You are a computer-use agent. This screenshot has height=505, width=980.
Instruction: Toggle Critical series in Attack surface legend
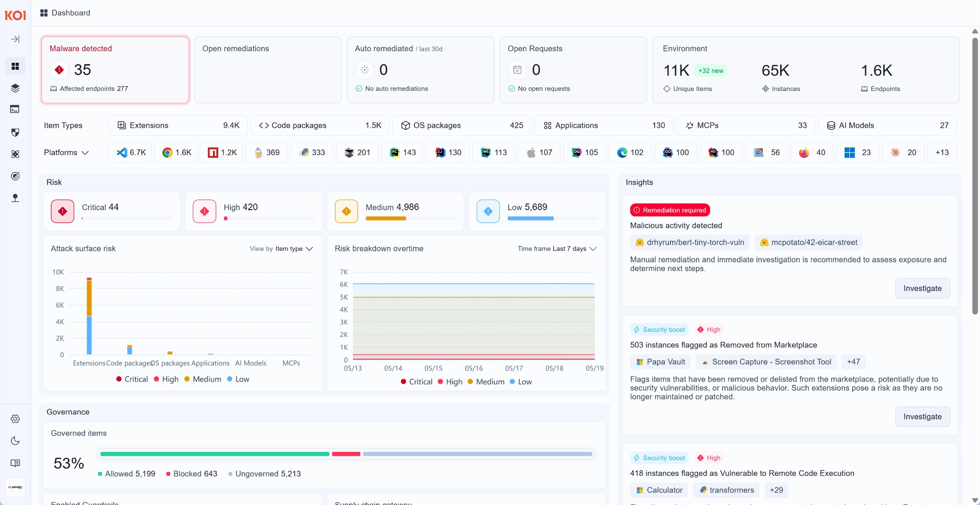[132, 379]
